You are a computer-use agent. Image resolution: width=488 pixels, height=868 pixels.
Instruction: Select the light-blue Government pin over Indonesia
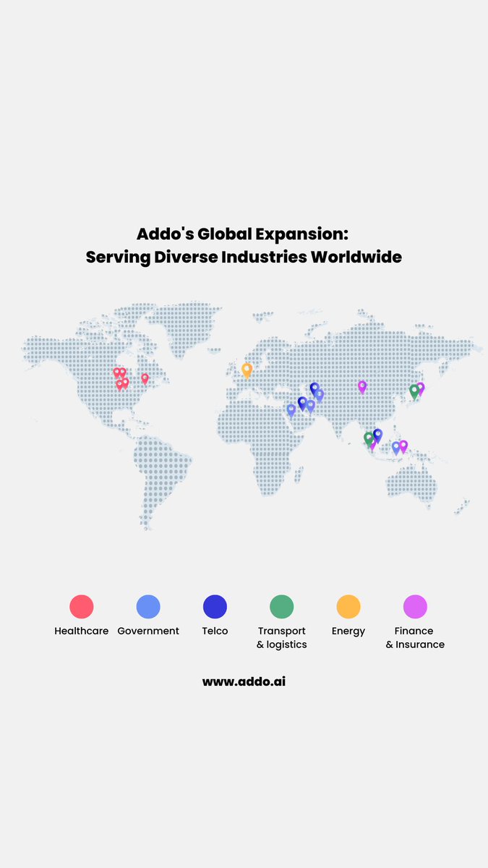click(396, 448)
